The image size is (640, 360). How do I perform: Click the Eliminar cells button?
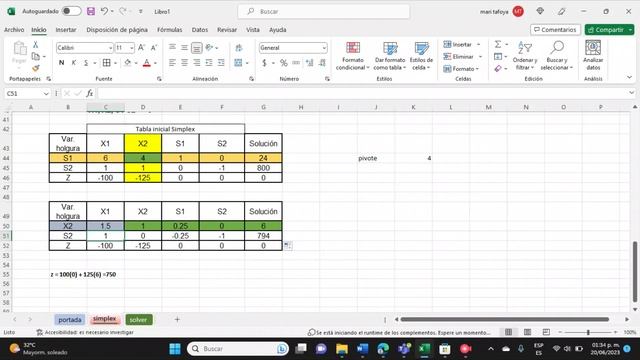click(x=458, y=57)
